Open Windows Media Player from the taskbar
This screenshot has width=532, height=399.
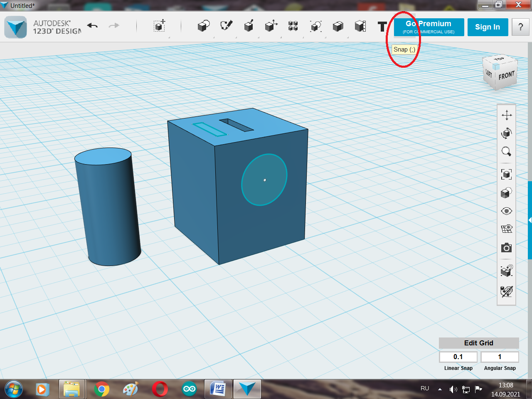(x=42, y=389)
